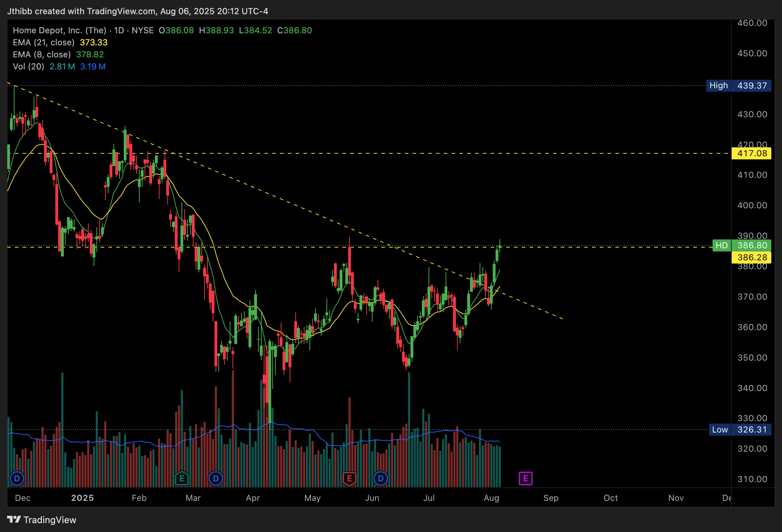Screen dimensions: 782x532
Task: Click the yellow 386.28 horizontal line label
Action: click(x=752, y=257)
